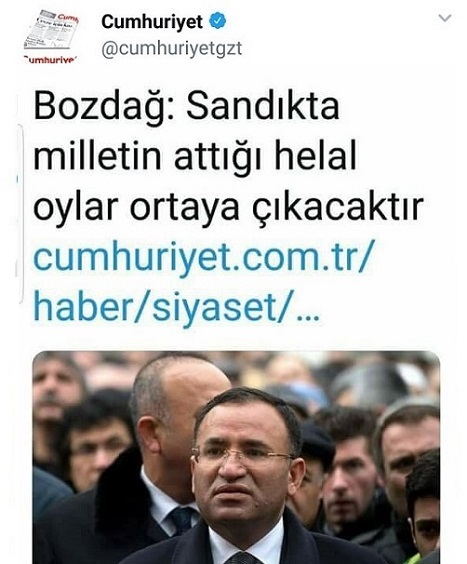Screen dimensions: 467x564
Task: Open the attached tweet photo
Action: (x=236, y=458)
